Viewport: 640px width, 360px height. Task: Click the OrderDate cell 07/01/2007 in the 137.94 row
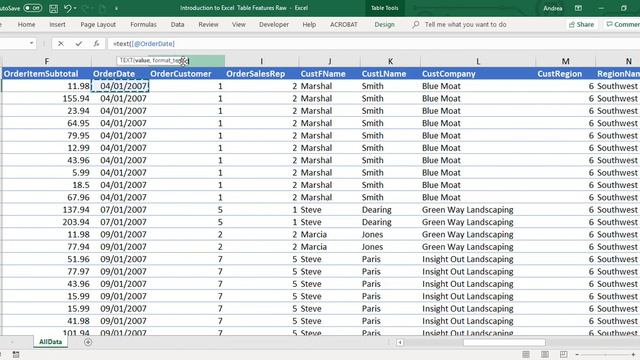tap(120, 210)
